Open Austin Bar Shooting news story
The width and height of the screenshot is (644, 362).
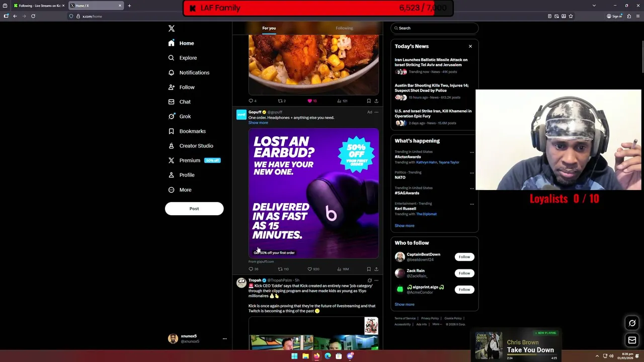(x=431, y=88)
